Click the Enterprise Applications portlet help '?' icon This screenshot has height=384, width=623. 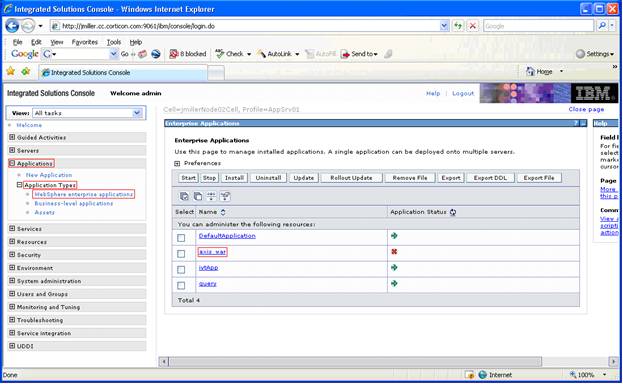575,123
